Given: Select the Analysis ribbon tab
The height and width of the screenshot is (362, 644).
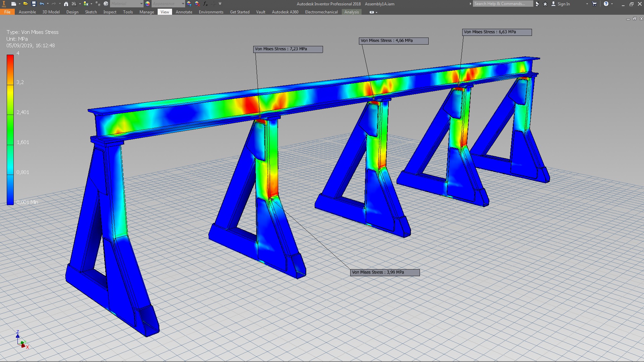Looking at the screenshot, I should click(x=352, y=12).
